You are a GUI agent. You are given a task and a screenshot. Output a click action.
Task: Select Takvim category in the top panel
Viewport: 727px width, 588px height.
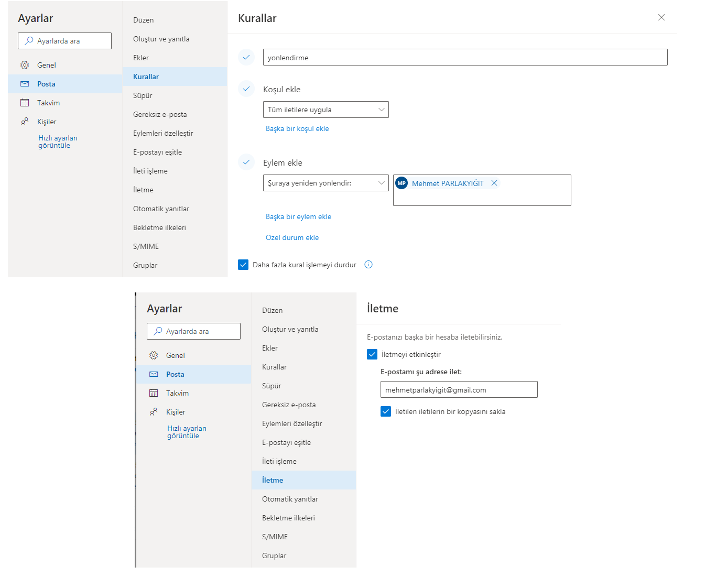[x=65, y=103]
